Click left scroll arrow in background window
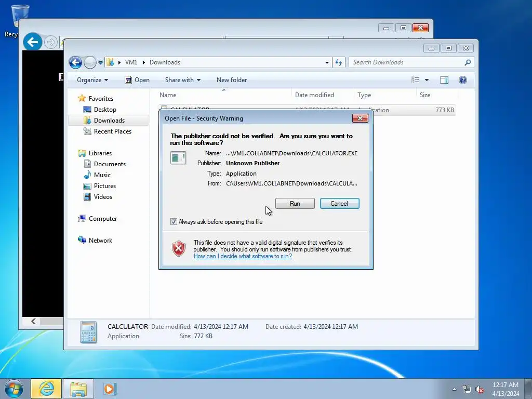Image resolution: width=532 pixels, height=399 pixels. coord(33,321)
